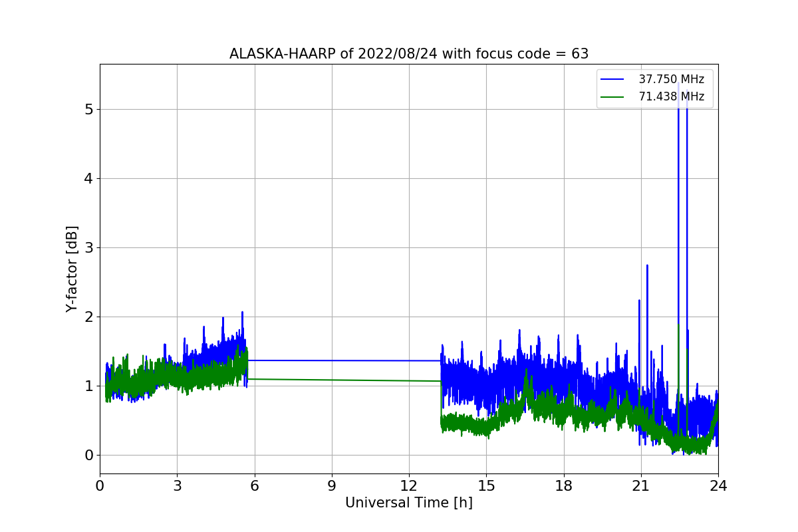798x532 pixels.
Task: Click x-axis tick label '15'
Action: coord(486,486)
